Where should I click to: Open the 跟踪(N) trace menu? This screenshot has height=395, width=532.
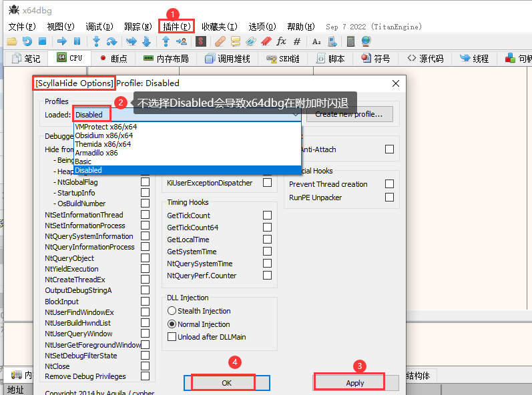[138, 27]
